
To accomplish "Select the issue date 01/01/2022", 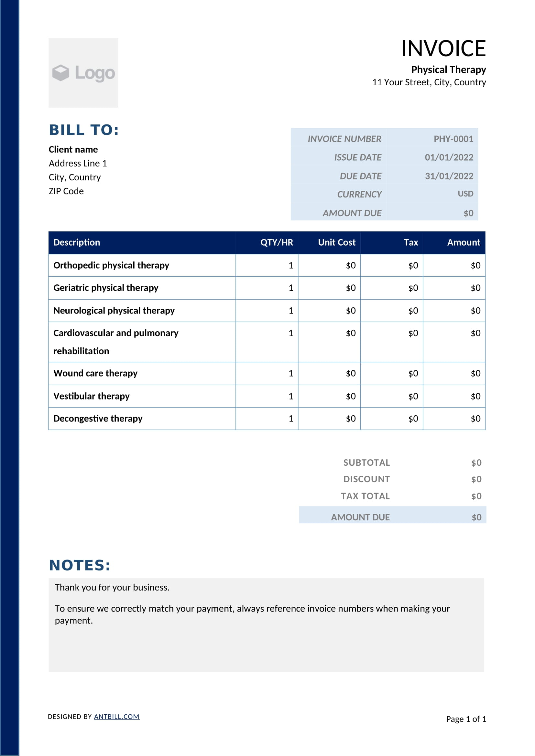I will pyautogui.click(x=449, y=157).
